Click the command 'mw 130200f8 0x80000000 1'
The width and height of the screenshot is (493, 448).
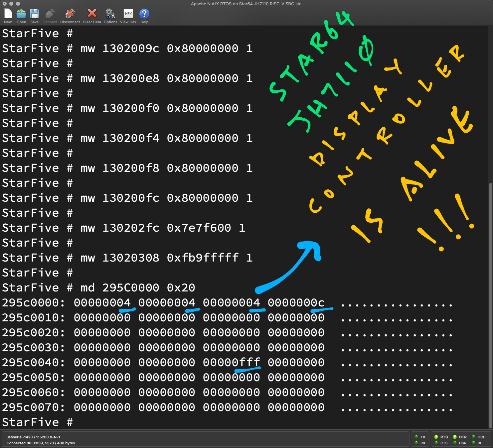tap(166, 168)
